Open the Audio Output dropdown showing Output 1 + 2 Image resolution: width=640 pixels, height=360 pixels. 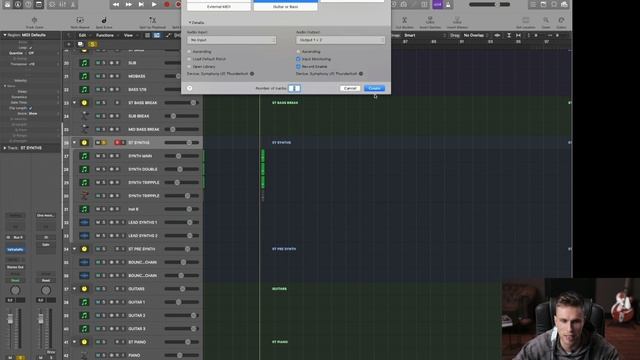point(340,40)
